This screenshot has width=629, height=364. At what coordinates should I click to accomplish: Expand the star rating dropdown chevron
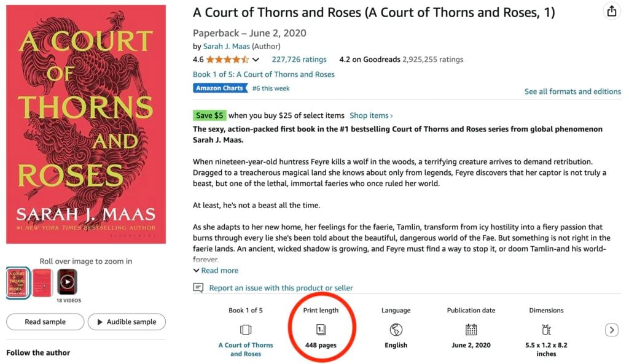pyautogui.click(x=256, y=60)
